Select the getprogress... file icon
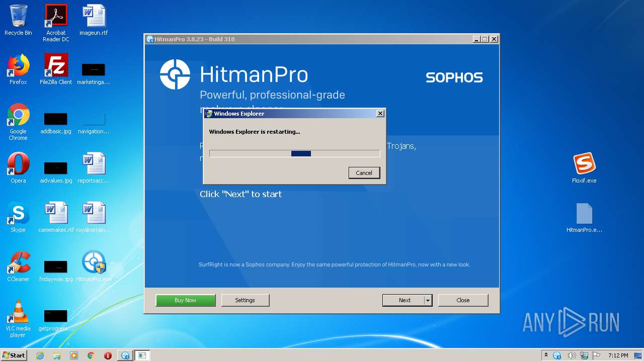The image size is (644, 362). point(56,320)
